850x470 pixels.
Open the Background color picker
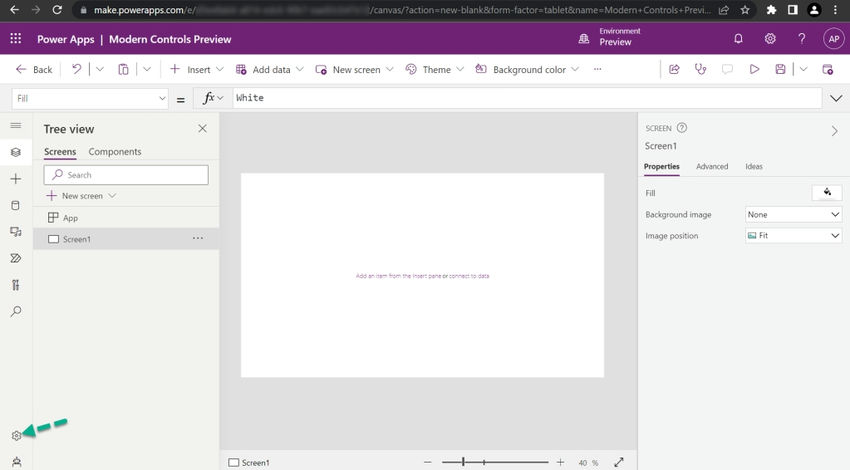[527, 69]
